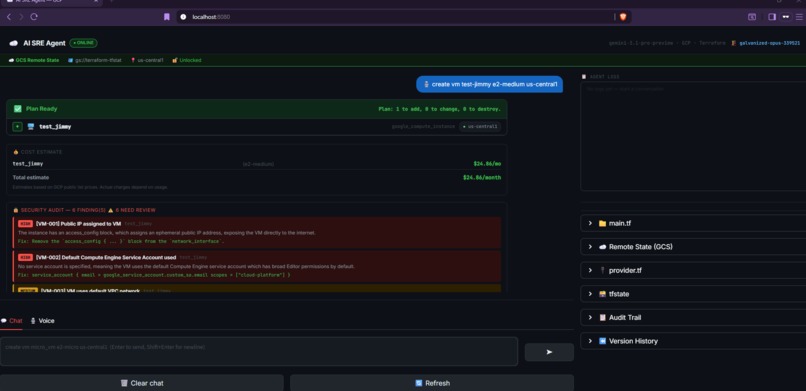Click the create vm test-jimmy chat bubble
This screenshot has height=391, width=806.
[489, 84]
